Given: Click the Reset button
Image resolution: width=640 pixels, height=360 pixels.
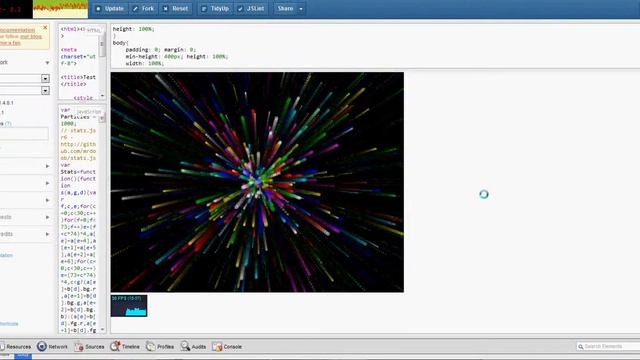Looking at the screenshot, I should pyautogui.click(x=176, y=9).
